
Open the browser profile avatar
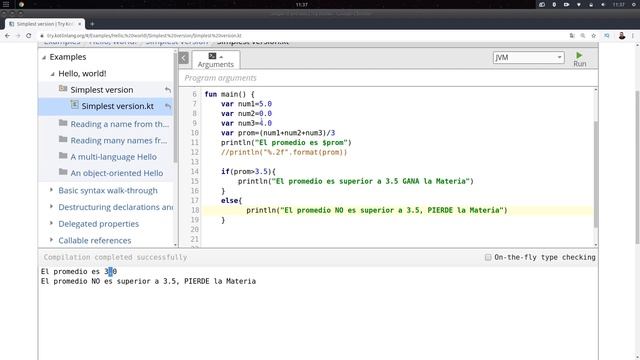(x=622, y=36)
